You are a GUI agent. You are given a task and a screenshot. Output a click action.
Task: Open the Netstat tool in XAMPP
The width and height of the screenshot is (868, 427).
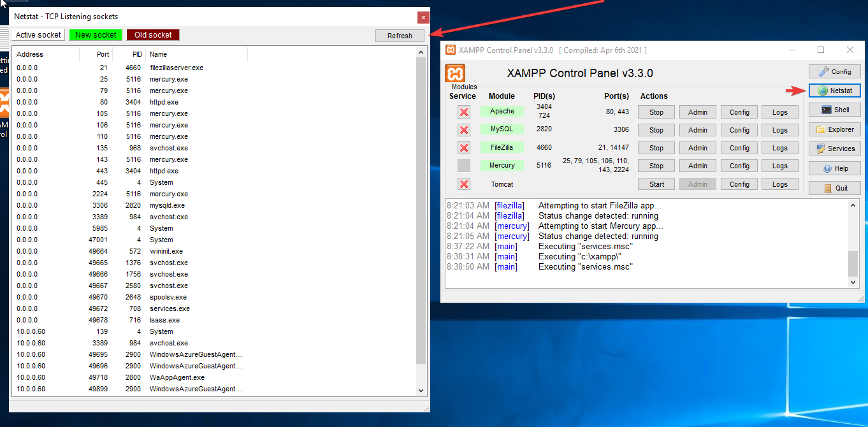[x=834, y=90]
